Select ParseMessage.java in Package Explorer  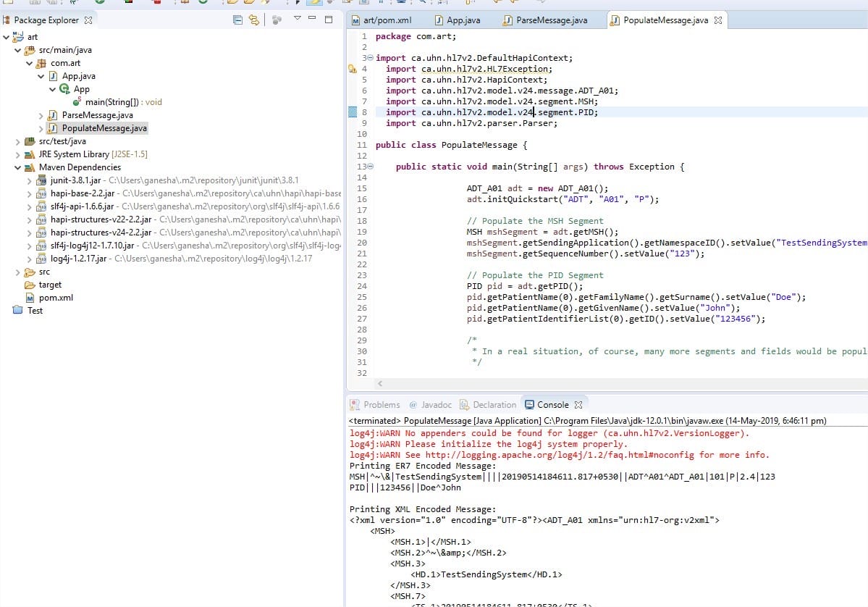98,115
